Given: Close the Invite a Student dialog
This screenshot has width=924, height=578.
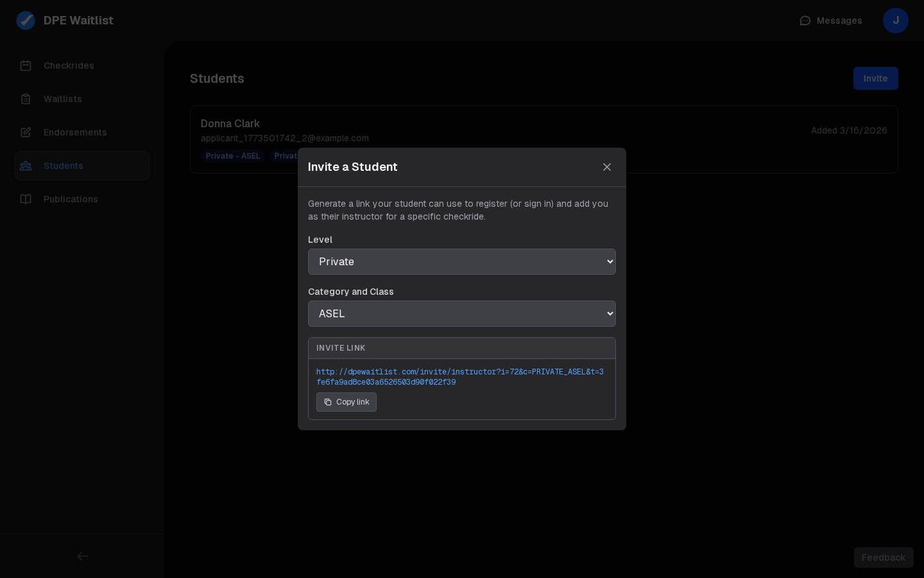Looking at the screenshot, I should 607,167.
